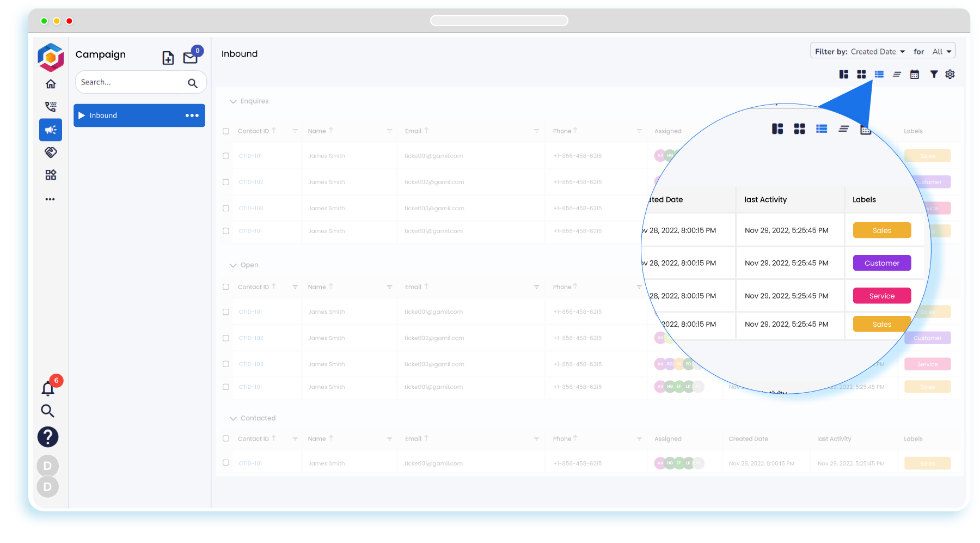The height and width of the screenshot is (543, 980).
Task: Open the Home icon in the sidebar
Action: (x=51, y=84)
